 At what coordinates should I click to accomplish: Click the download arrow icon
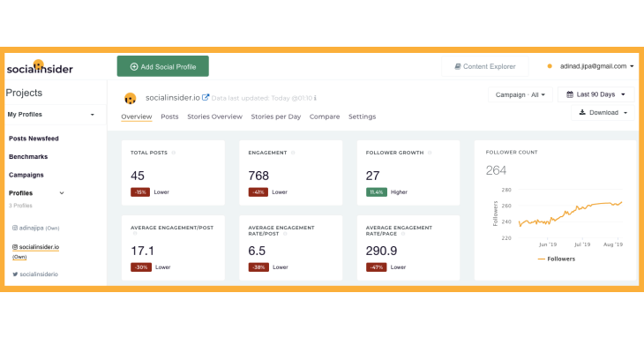click(x=582, y=112)
